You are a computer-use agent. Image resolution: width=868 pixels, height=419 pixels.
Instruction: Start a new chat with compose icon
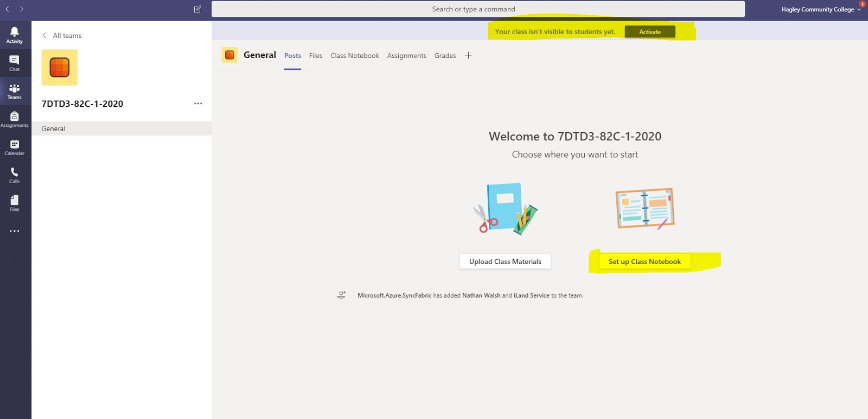point(197,9)
